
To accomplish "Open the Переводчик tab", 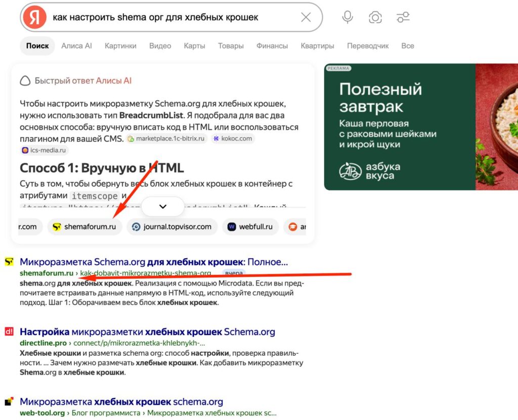I will coord(368,46).
